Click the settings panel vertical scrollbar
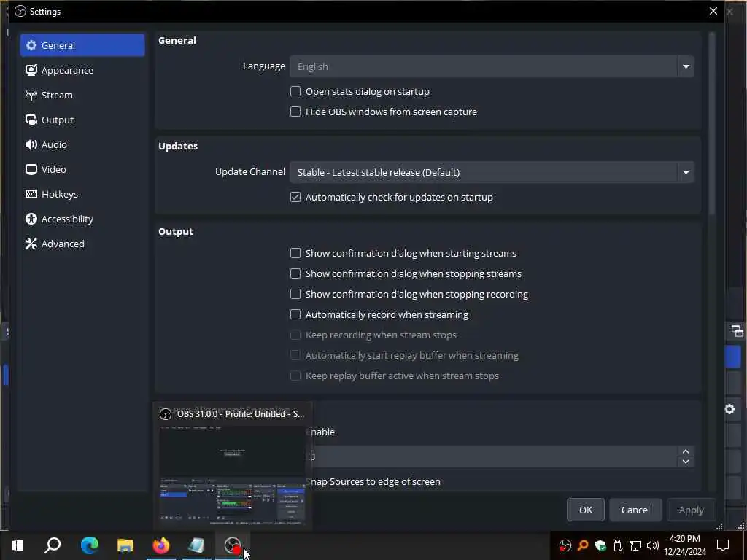 coord(712,123)
